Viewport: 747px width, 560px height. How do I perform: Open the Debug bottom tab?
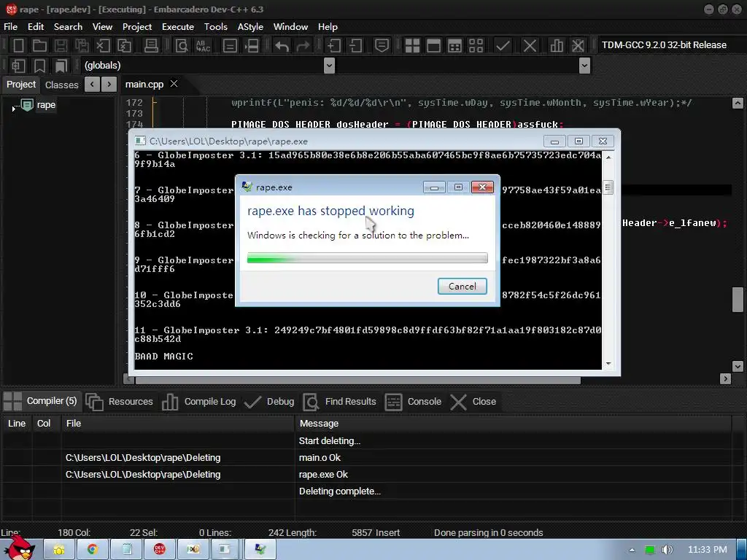pyautogui.click(x=269, y=402)
